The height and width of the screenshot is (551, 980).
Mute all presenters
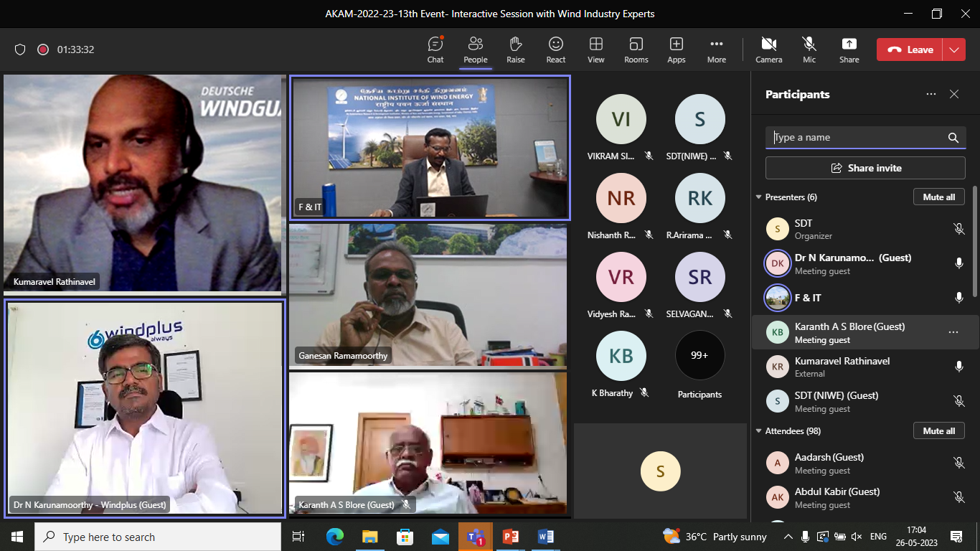click(x=938, y=197)
